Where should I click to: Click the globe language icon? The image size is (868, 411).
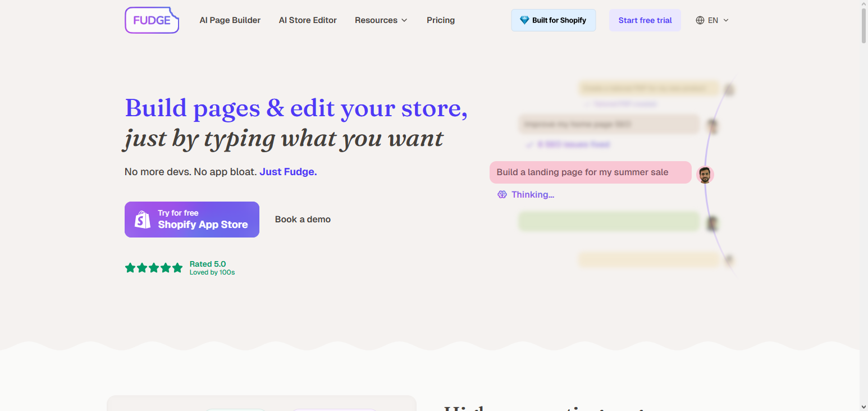(700, 20)
